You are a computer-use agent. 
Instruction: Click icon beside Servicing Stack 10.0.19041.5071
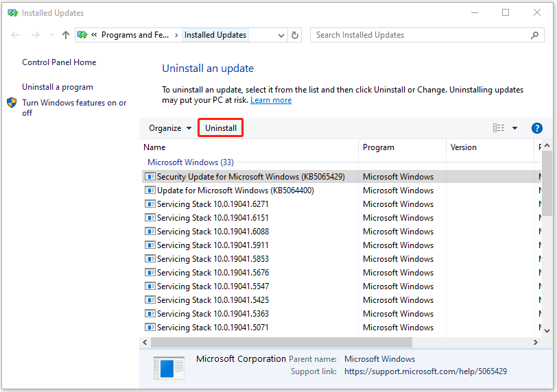pos(150,327)
